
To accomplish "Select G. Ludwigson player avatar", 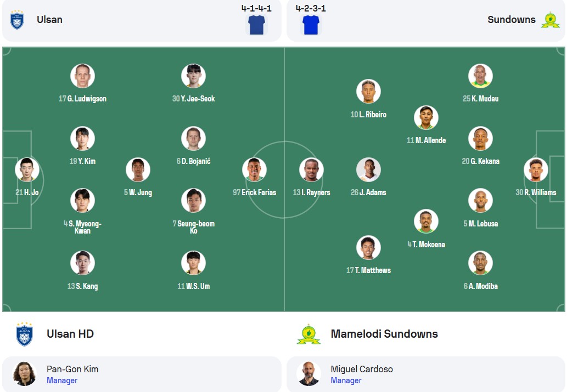I will point(82,76).
